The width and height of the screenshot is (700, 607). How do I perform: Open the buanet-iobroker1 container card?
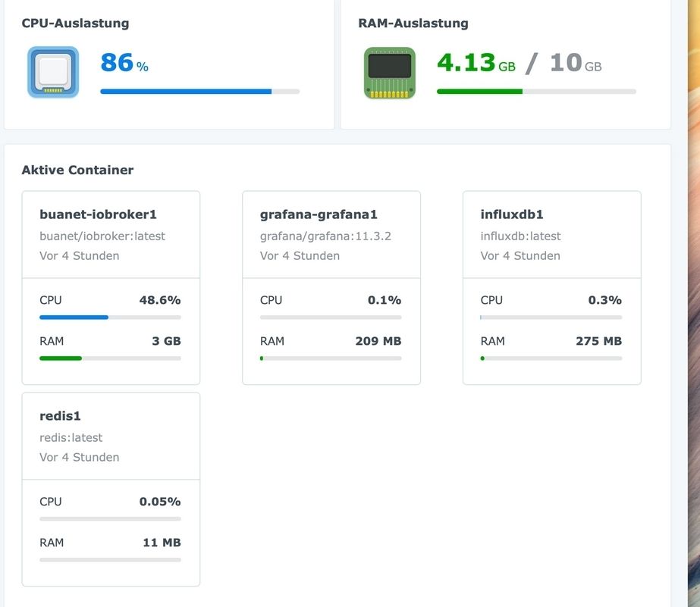[x=111, y=288]
